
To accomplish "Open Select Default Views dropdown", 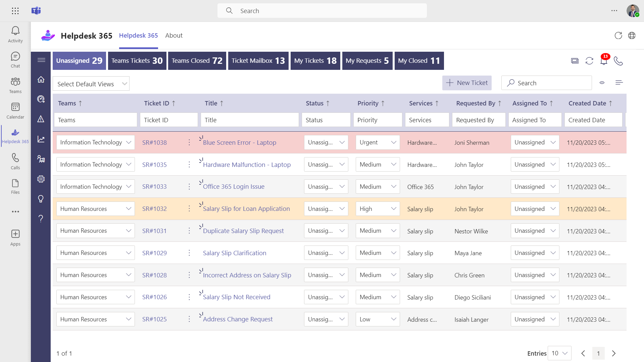I will pos(91,84).
